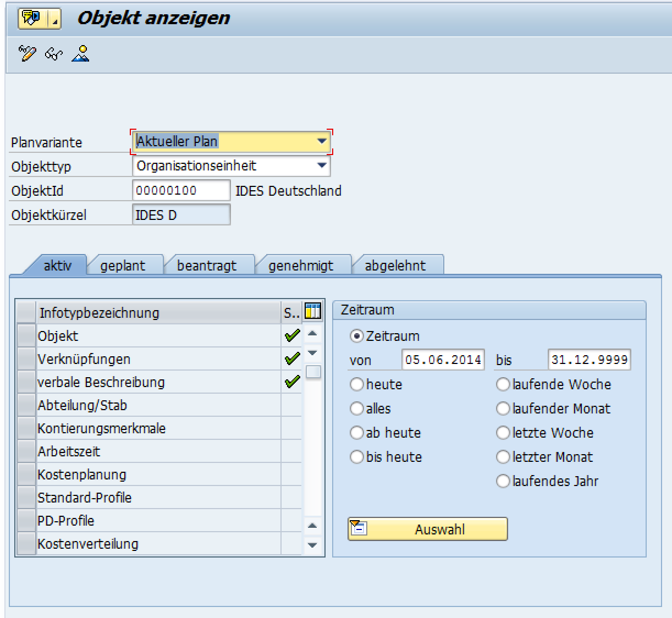
Task: Choose laufender Monat radio option
Action: pos(503,409)
